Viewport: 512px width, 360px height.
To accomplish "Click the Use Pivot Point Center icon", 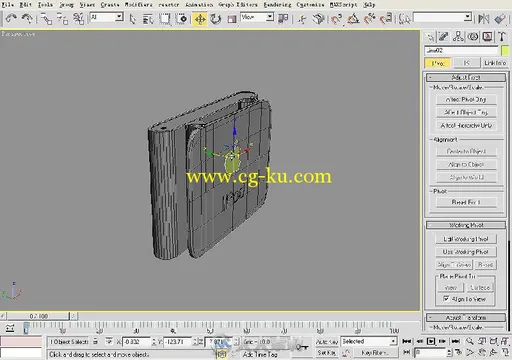I will (x=283, y=19).
